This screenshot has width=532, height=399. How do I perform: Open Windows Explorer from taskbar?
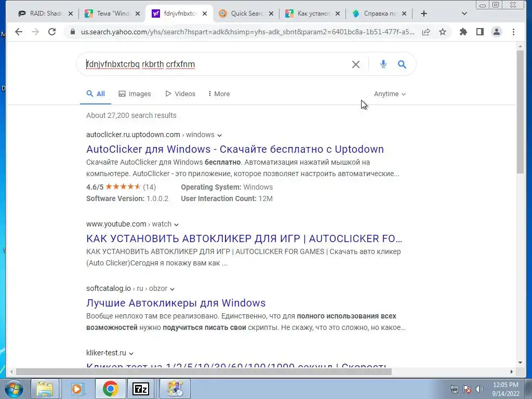coord(45,389)
